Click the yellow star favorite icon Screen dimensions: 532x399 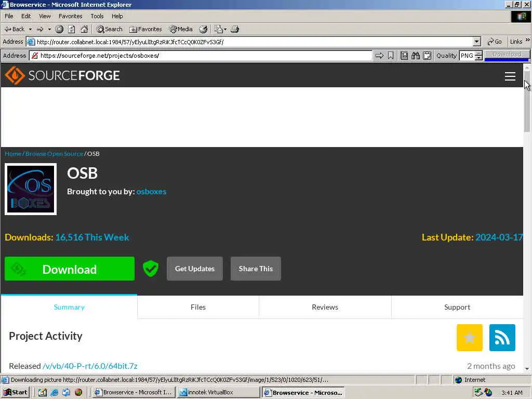click(x=470, y=338)
